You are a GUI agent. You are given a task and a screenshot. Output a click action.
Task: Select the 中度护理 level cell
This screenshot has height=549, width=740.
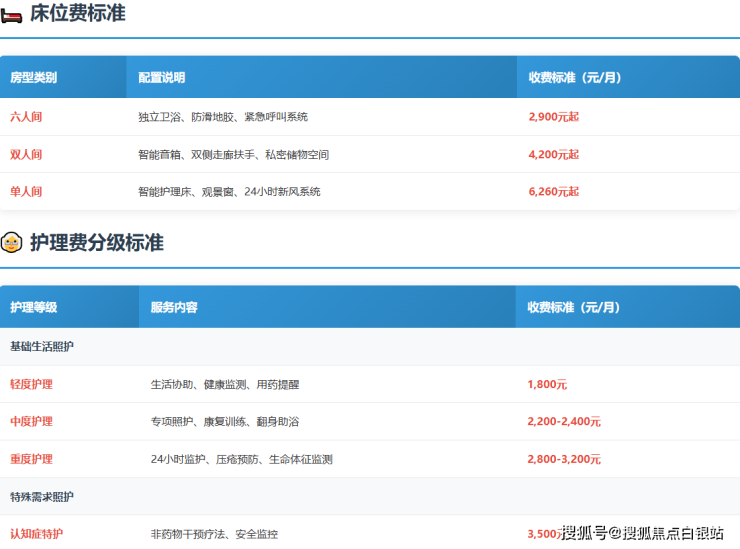pos(31,422)
